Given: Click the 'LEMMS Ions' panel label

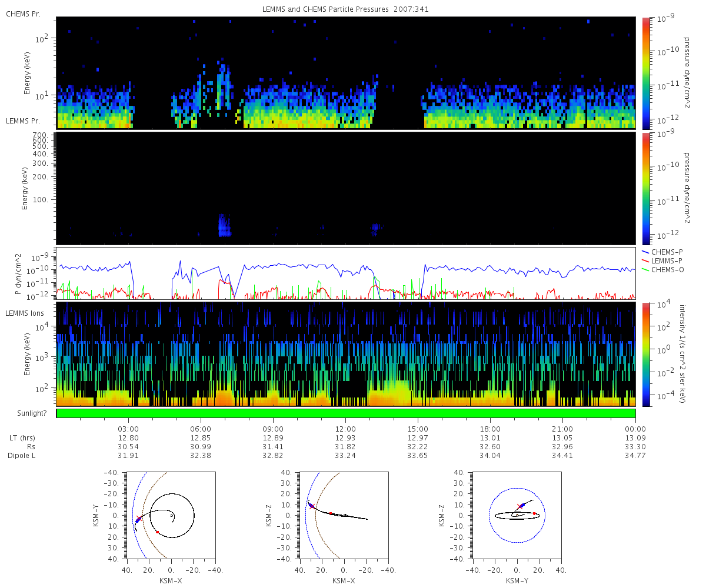Looking at the screenshot, I should pos(24,313).
